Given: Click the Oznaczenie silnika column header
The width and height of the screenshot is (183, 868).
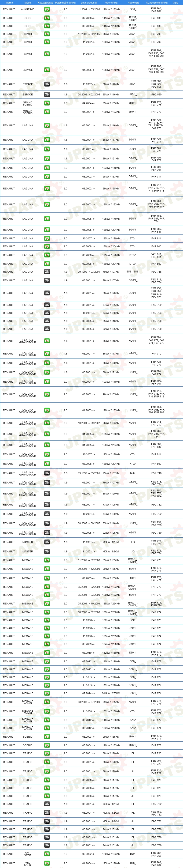Looking at the screenshot, I should pos(156,2).
